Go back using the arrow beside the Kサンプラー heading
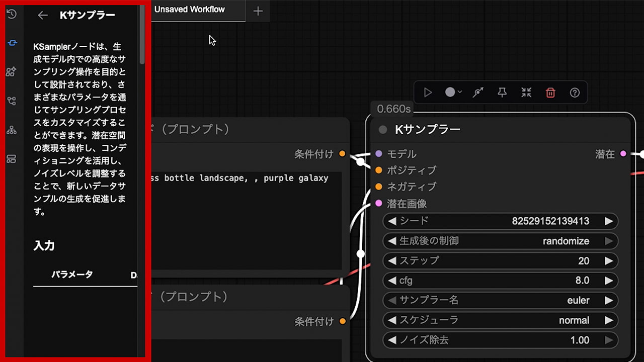644x362 pixels. pos(43,15)
